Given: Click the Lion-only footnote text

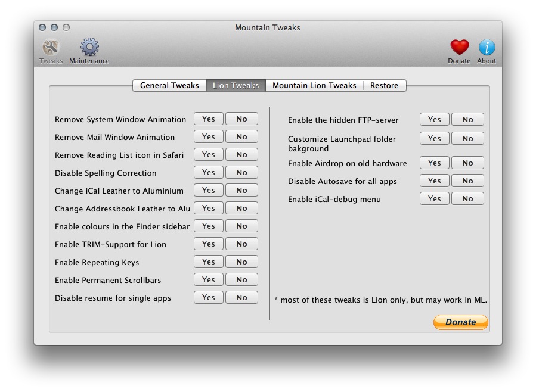Looking at the screenshot, I should coord(380,300).
